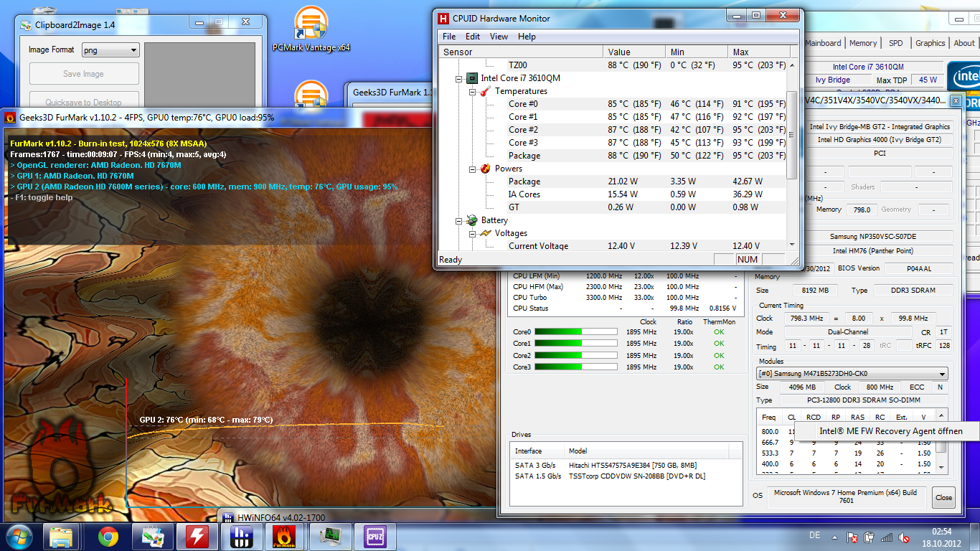Switch to the About tab in CPU-Z
980x551 pixels.
[964, 43]
